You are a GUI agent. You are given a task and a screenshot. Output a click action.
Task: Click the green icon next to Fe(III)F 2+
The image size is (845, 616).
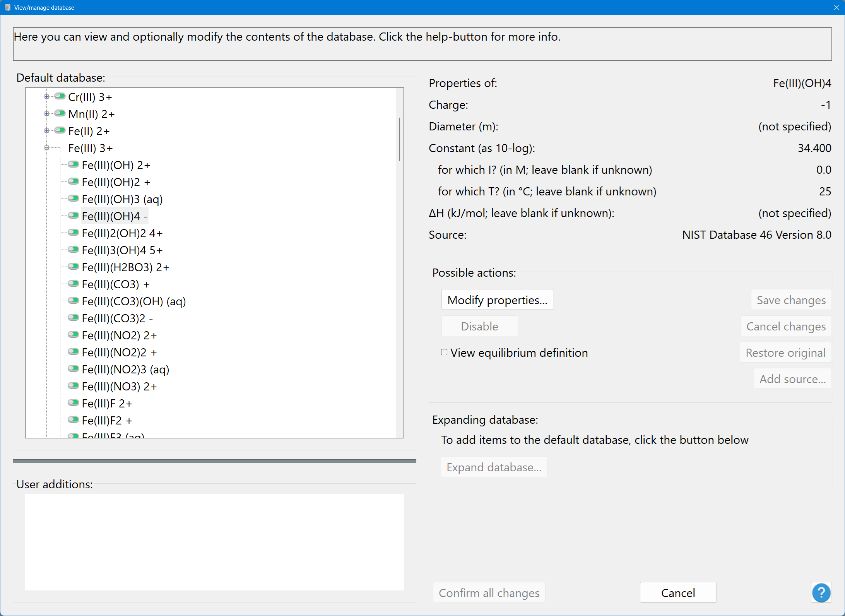point(73,403)
